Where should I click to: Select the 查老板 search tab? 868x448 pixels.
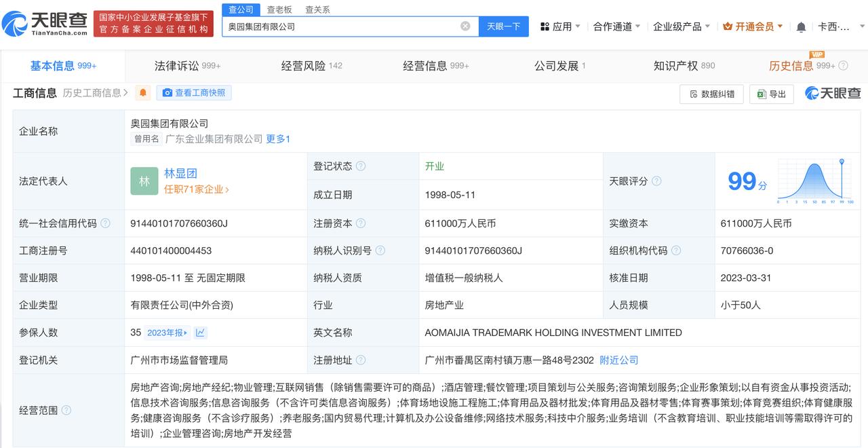(x=279, y=10)
